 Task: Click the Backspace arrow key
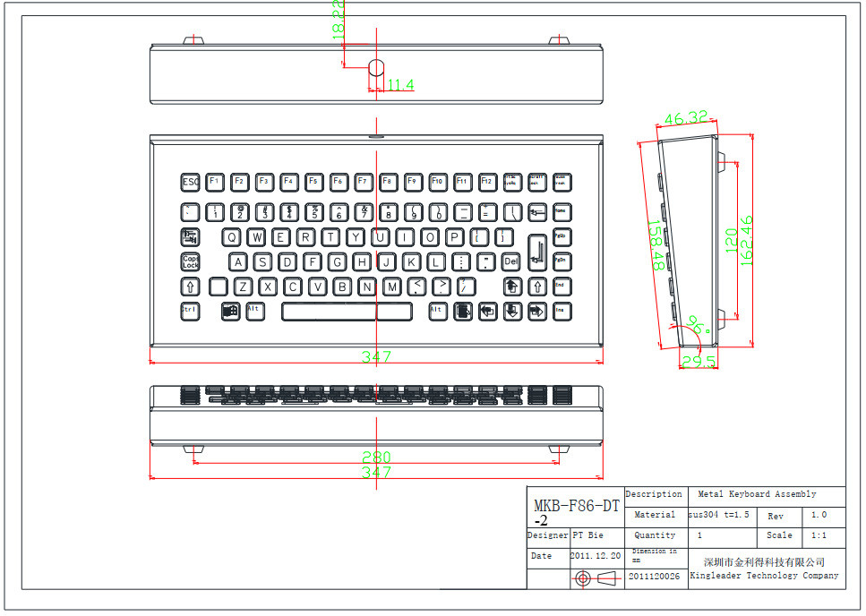tap(536, 212)
